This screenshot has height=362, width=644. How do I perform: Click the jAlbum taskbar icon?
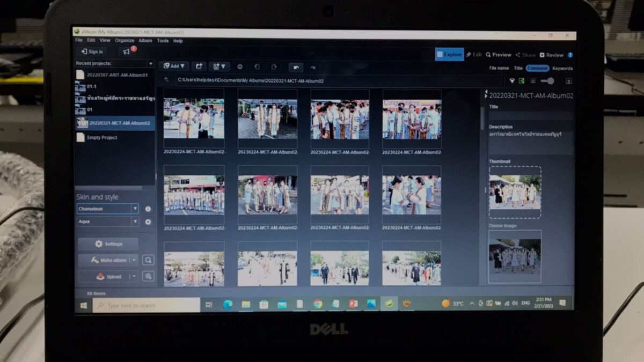[389, 303]
